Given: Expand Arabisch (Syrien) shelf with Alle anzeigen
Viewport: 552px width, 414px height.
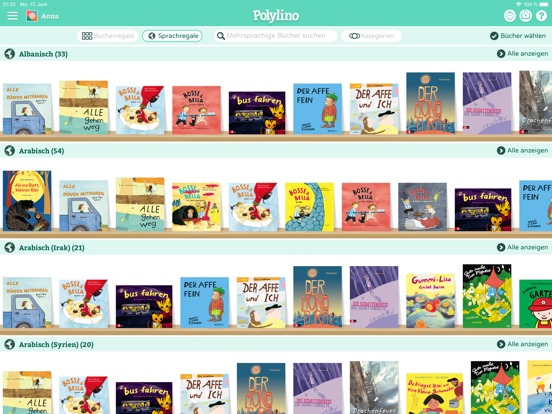Looking at the screenshot, I should [522, 344].
